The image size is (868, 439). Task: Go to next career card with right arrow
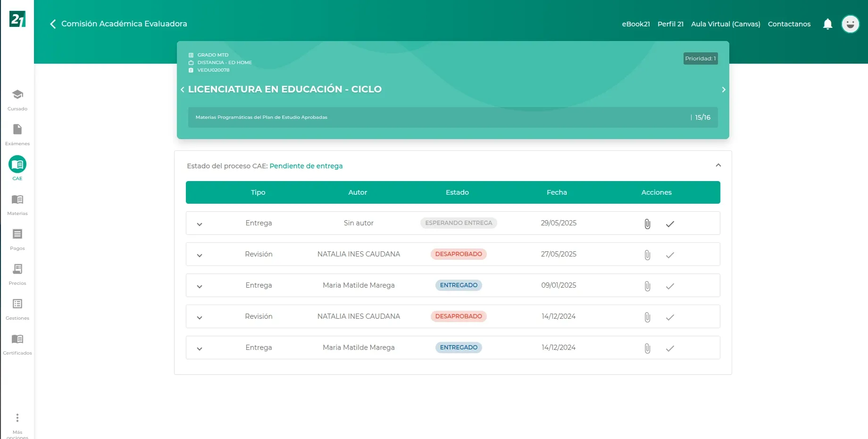tap(723, 90)
